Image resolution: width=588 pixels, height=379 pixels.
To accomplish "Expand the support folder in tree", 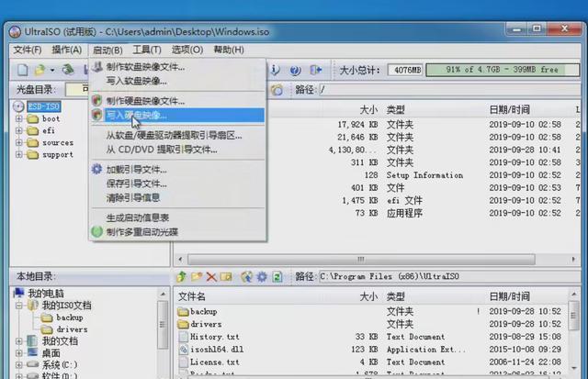I will [18, 154].
